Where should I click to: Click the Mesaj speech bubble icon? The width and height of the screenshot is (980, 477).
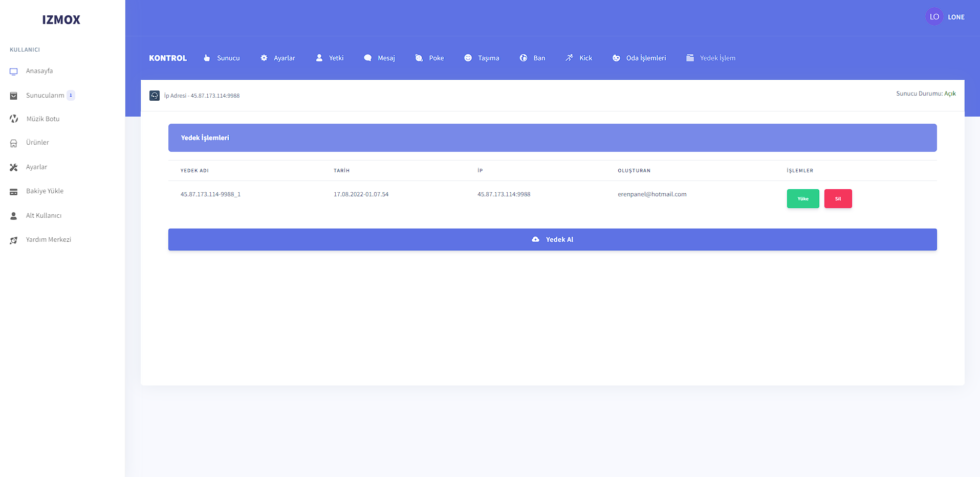tap(367, 58)
